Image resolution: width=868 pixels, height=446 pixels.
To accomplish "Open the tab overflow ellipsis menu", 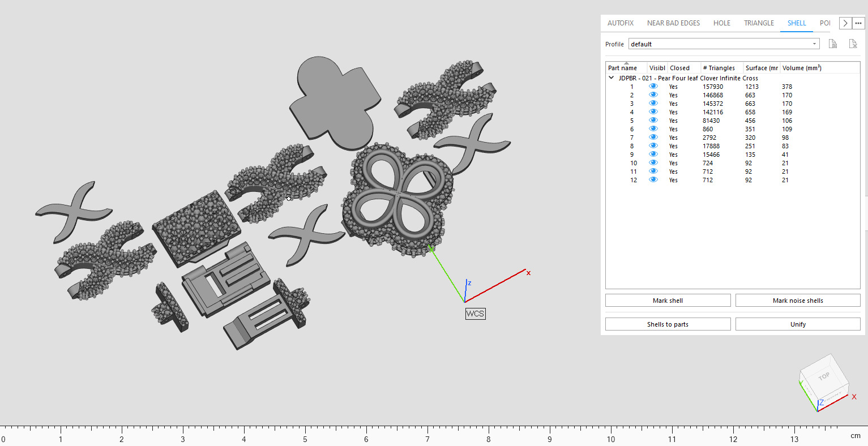I will [x=858, y=23].
